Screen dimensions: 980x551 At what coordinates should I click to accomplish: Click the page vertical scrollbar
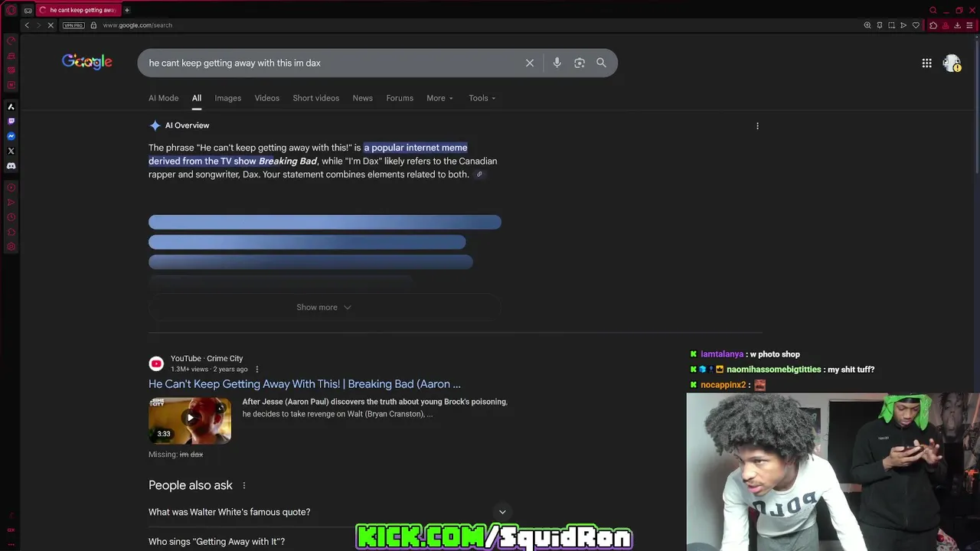coord(976,107)
